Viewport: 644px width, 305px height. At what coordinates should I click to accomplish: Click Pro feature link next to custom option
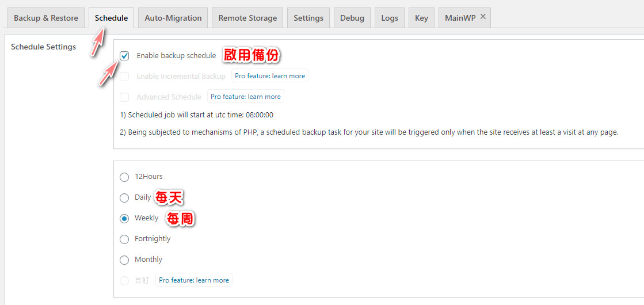(x=194, y=280)
